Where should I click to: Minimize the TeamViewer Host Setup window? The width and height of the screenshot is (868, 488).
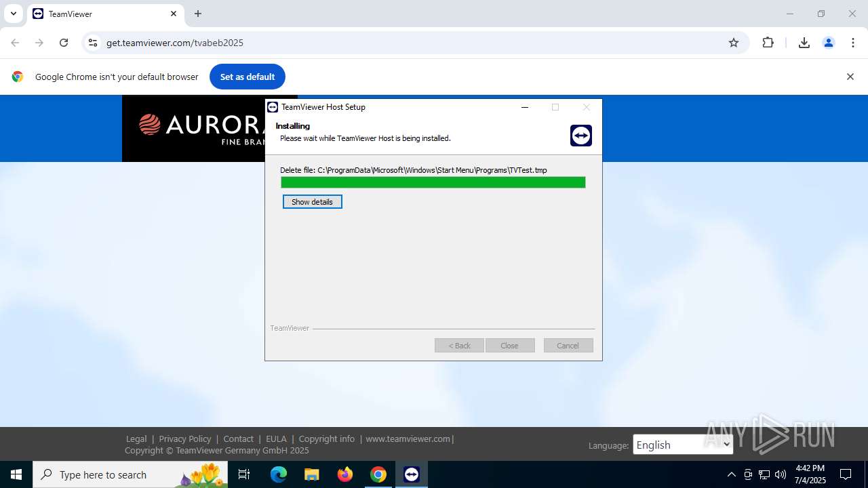click(x=525, y=107)
